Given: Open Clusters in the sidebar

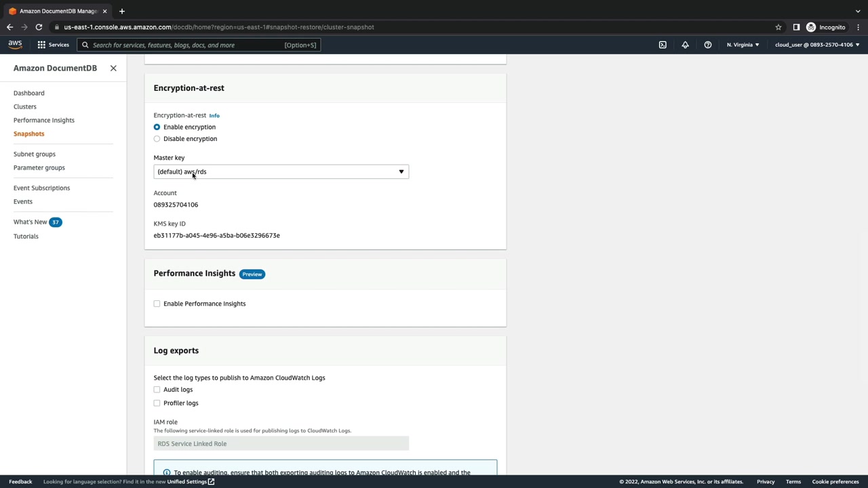Looking at the screenshot, I should click(25, 106).
